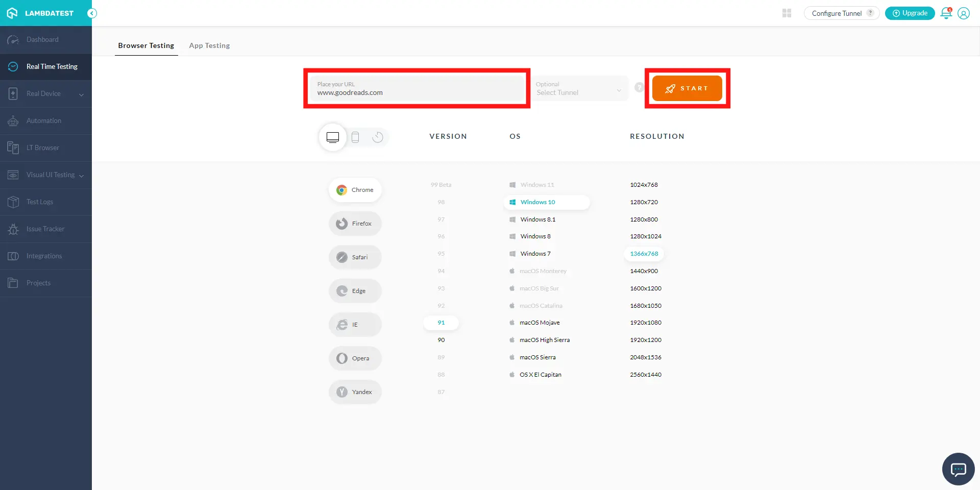Open Test Logs from the sidebar
The width and height of the screenshot is (980, 490).
point(40,202)
